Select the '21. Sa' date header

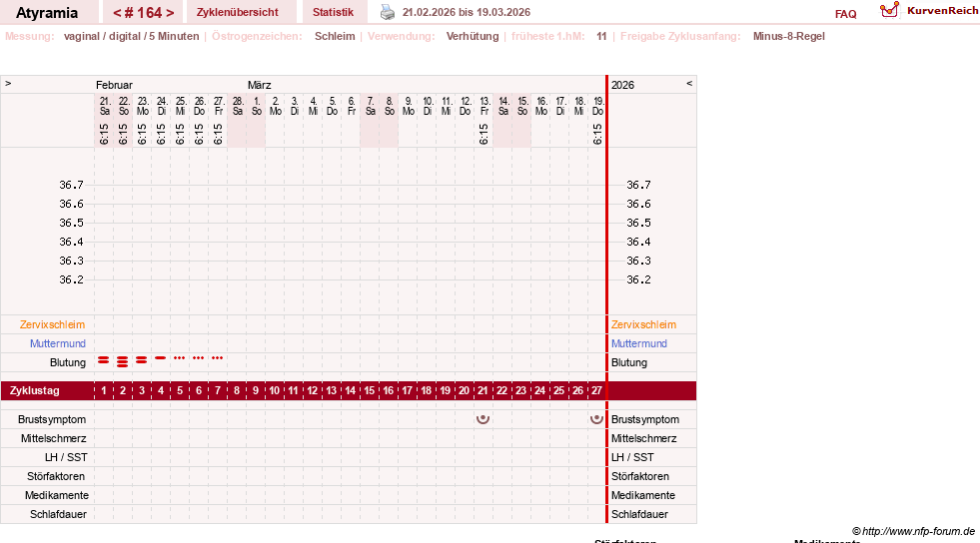pos(104,106)
